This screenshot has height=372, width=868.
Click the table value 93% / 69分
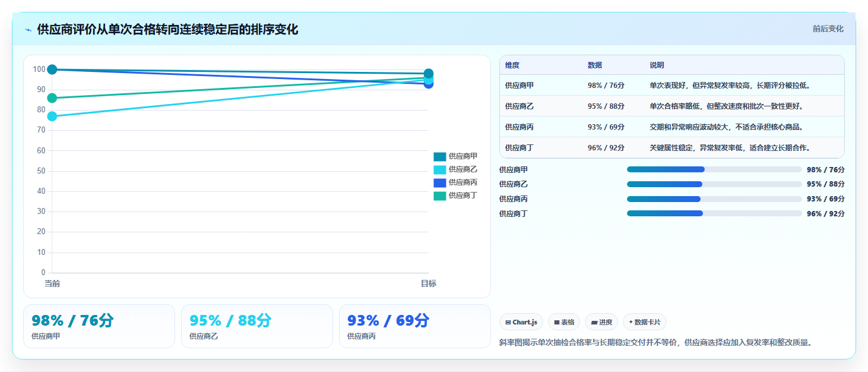pos(606,127)
